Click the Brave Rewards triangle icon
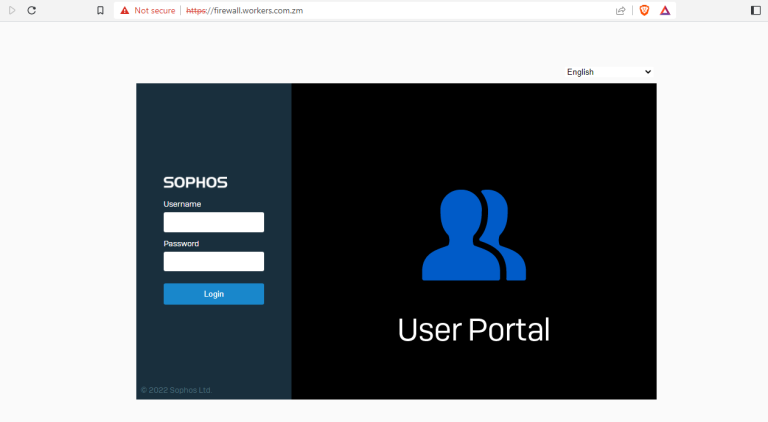This screenshot has height=422, width=768. [x=665, y=10]
